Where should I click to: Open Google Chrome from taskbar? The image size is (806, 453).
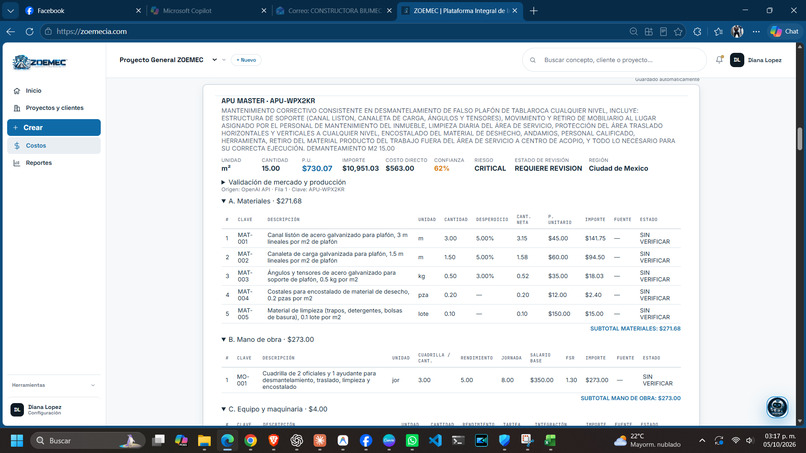[250, 441]
